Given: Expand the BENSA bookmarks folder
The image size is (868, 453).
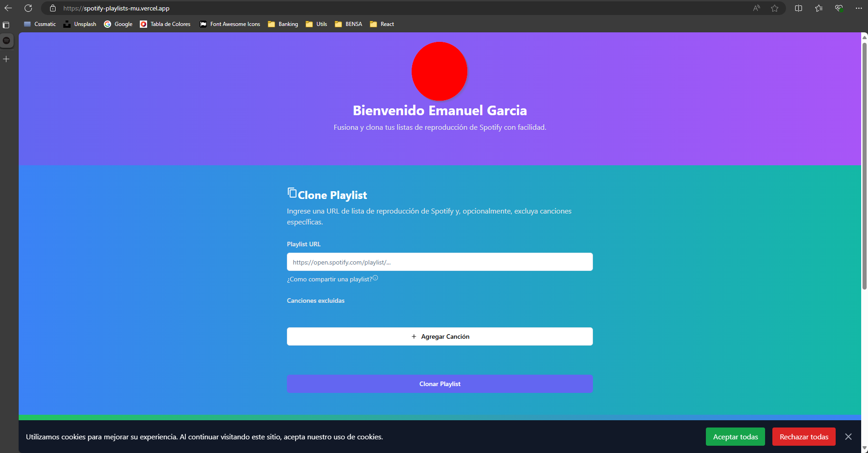Looking at the screenshot, I should click(348, 24).
